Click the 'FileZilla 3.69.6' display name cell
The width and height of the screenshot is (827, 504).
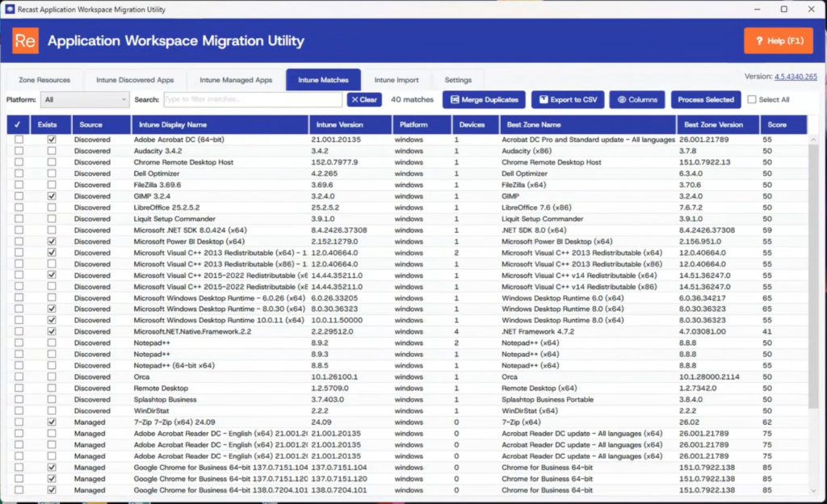[157, 185]
